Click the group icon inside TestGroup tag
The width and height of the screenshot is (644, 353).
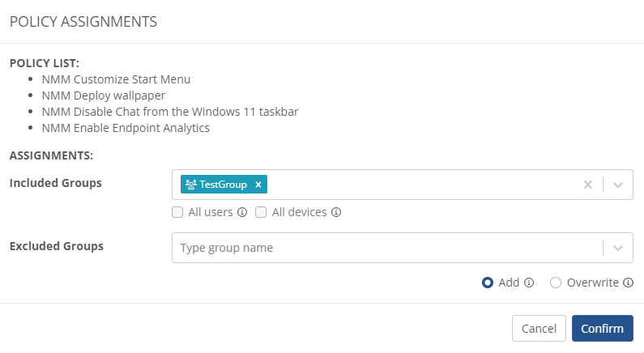click(x=191, y=185)
